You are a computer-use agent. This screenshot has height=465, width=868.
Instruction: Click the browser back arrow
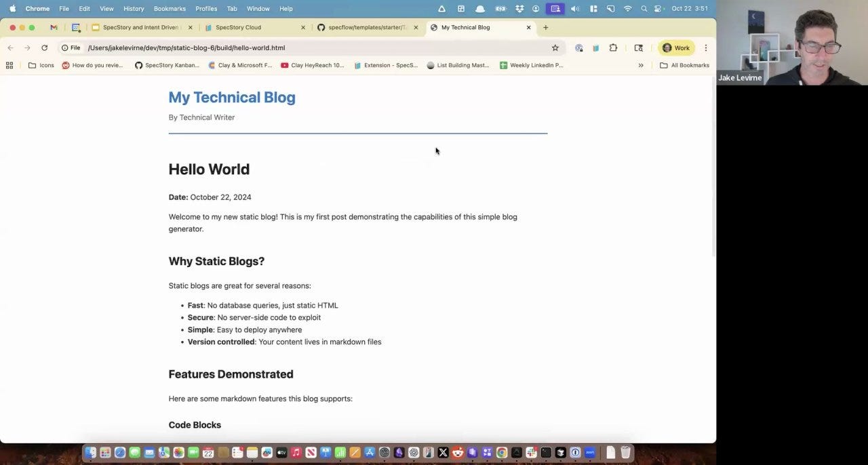pyautogui.click(x=10, y=47)
